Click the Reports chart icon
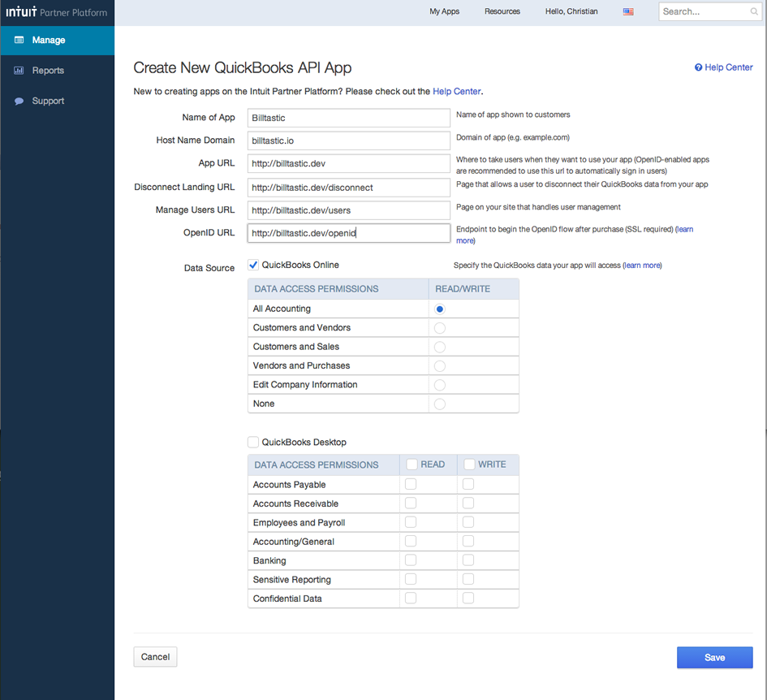 click(x=19, y=71)
